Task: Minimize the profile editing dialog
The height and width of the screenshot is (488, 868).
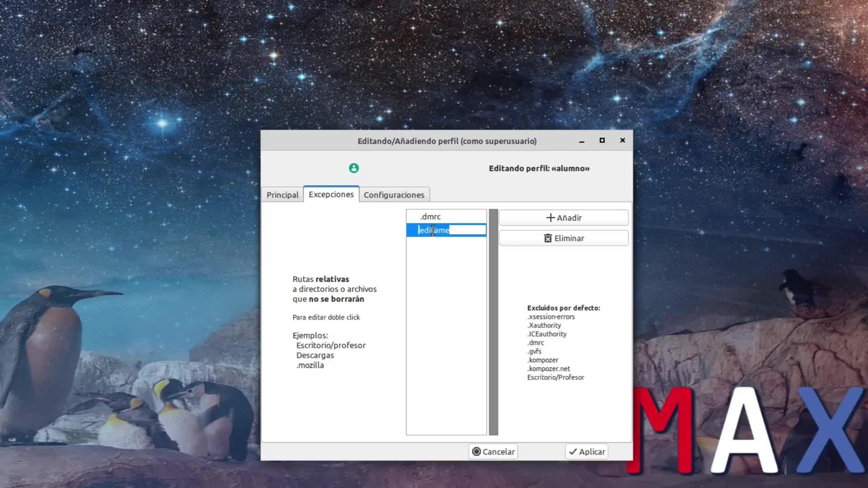Action: coord(582,141)
